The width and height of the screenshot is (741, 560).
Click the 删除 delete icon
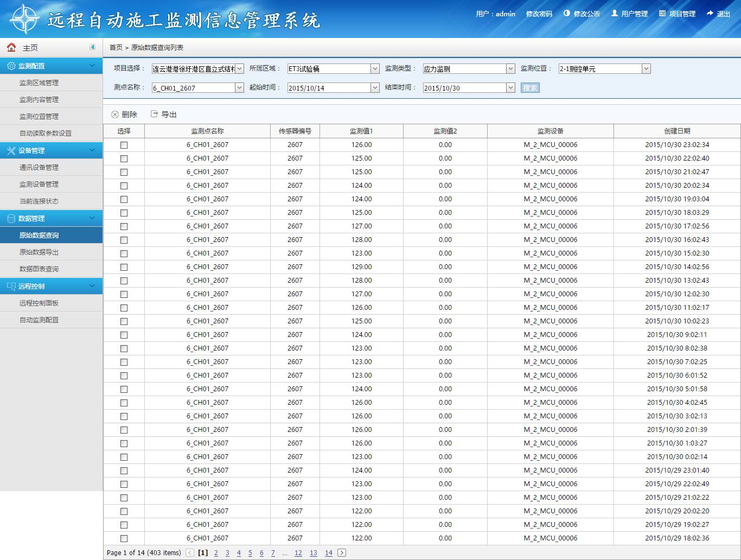[x=115, y=114]
